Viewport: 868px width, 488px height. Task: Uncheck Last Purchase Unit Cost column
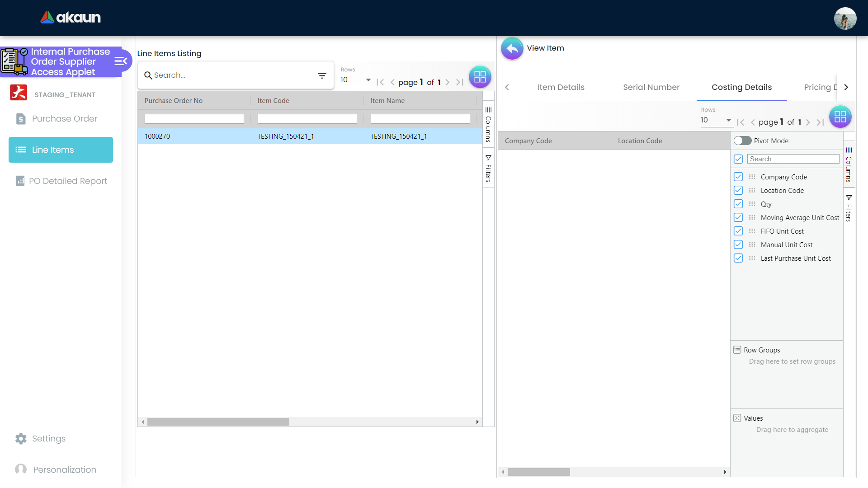point(738,258)
